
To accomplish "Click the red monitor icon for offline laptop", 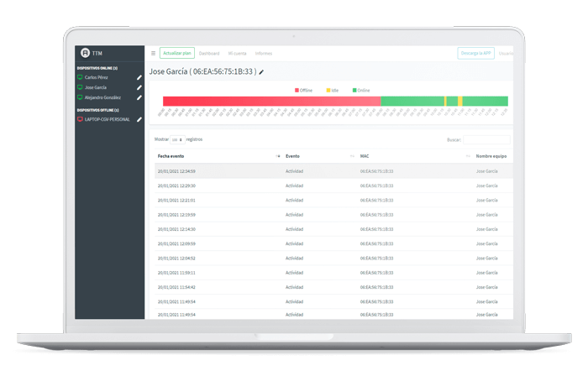I will [80, 120].
